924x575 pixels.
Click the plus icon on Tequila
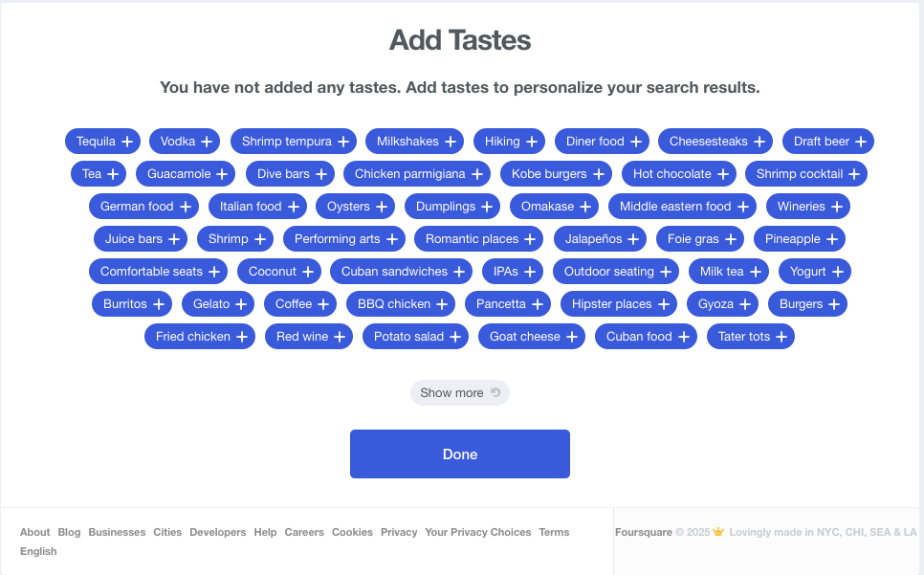click(x=127, y=142)
